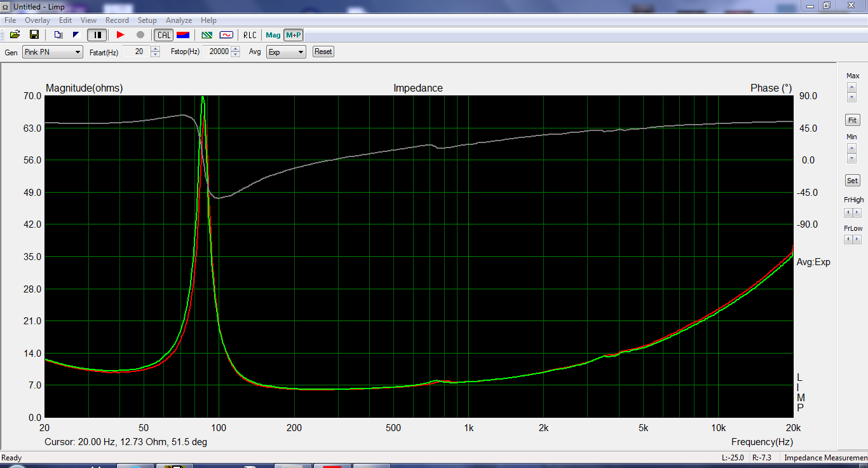The width and height of the screenshot is (868, 468).
Task: Save the measurement with the floppy disk icon
Action: pos(34,35)
